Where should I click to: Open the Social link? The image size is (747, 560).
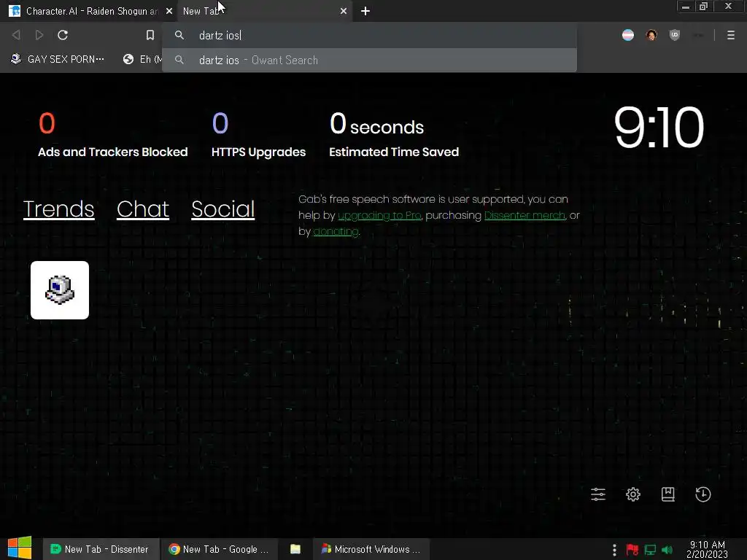coord(223,209)
